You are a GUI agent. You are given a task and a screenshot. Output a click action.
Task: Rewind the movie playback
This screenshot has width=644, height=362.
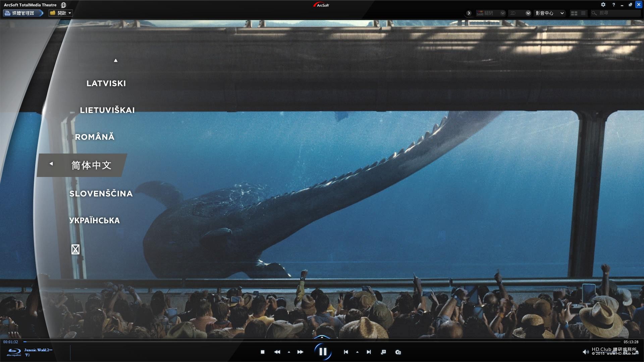[277, 352]
